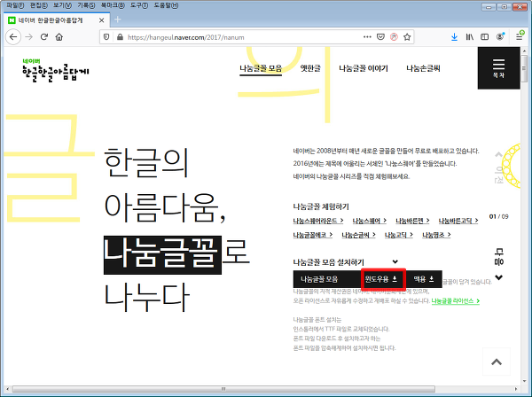The height and width of the screenshot is (397, 532).
Task: Click the horizontal scrollbar thumb
Action: [x=223, y=389]
